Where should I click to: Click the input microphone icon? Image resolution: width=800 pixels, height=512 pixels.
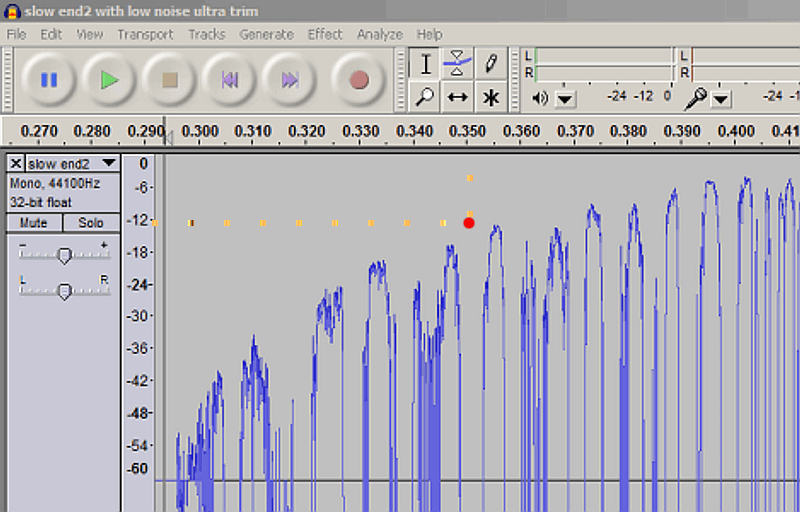click(695, 98)
